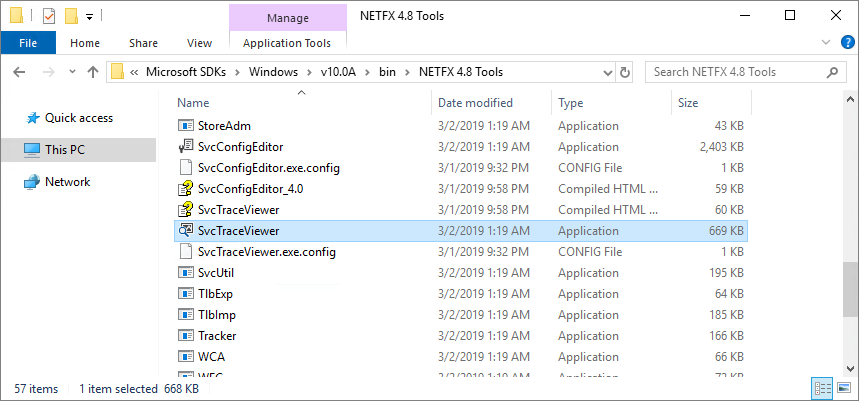Expand the ribbon with the chevron
This screenshot has height=401, width=859.
pyautogui.click(x=826, y=43)
